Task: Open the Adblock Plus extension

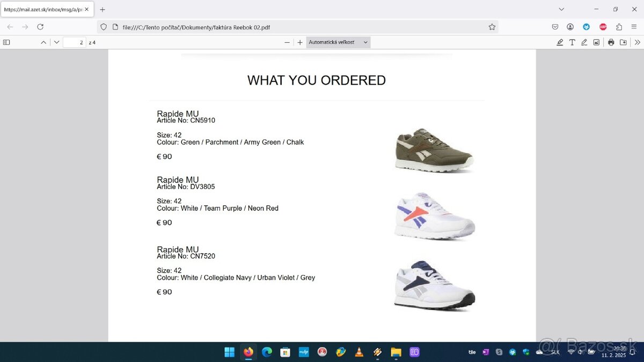Action: [603, 27]
